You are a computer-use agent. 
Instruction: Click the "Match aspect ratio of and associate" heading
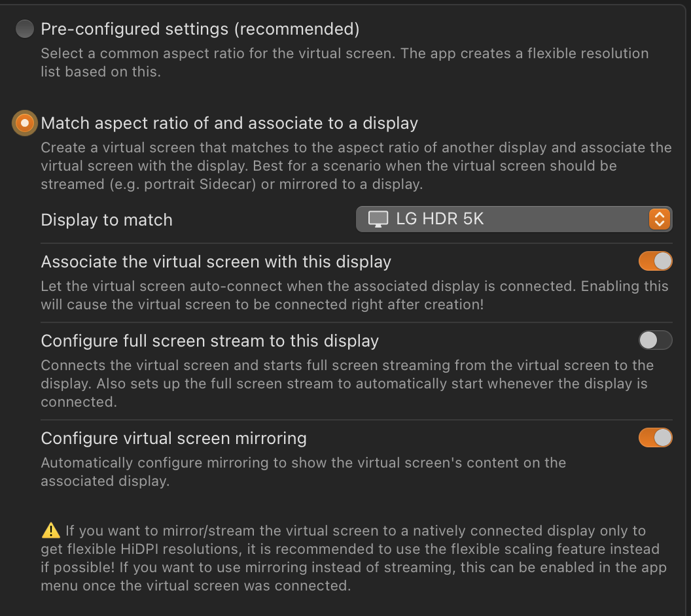[229, 123]
